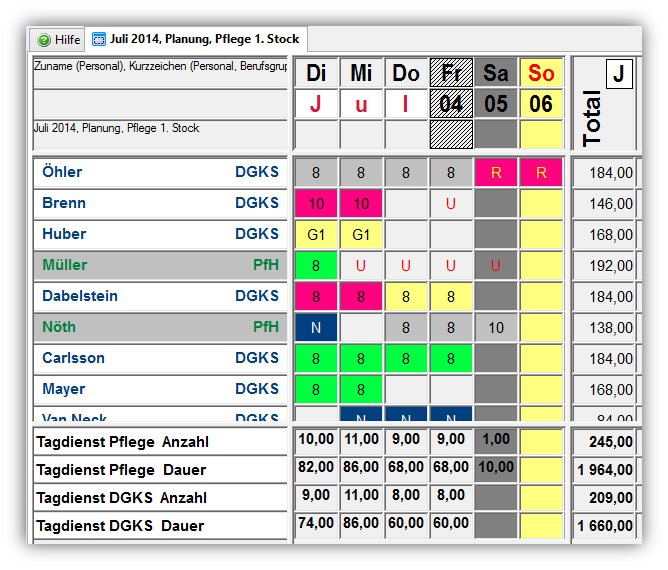Viewport: 668px width, 570px height.
Task: Select Nöth's Saturday cell showing 10
Action: tap(496, 328)
